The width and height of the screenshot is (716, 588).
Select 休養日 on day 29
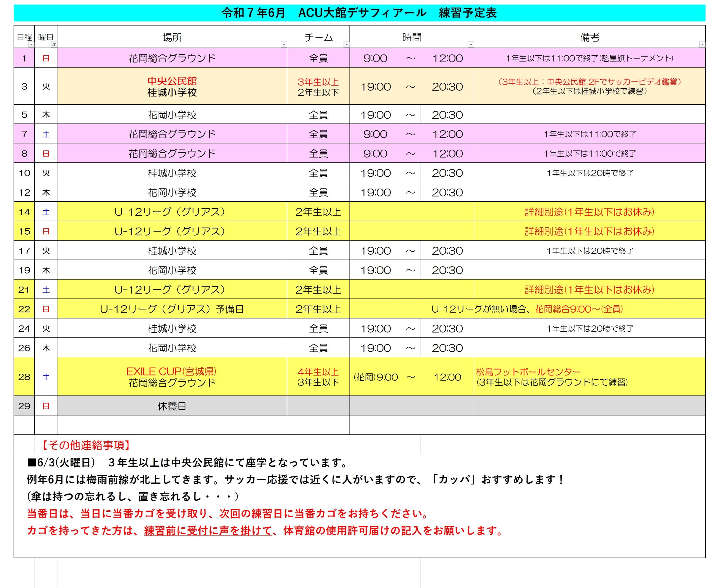172,406
